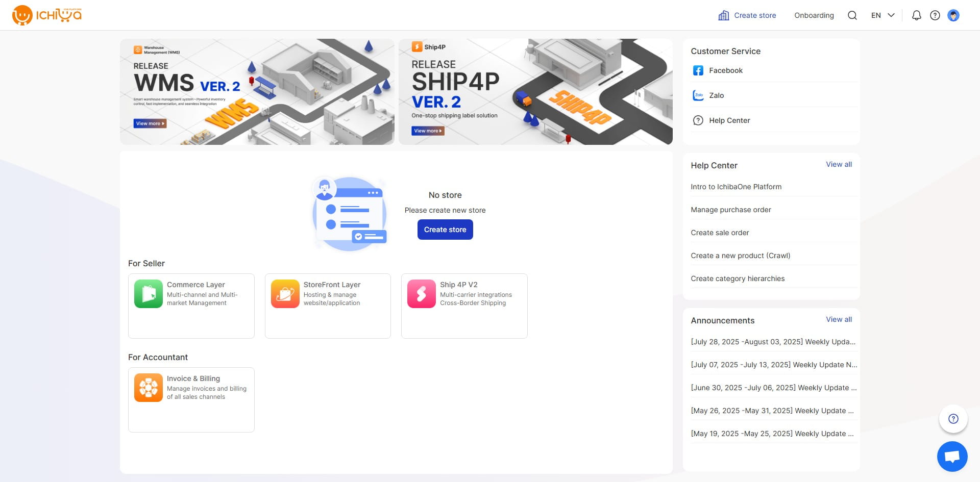This screenshot has width=980, height=482.
Task: Select Create store in the top navigation
Action: [x=747, y=15]
